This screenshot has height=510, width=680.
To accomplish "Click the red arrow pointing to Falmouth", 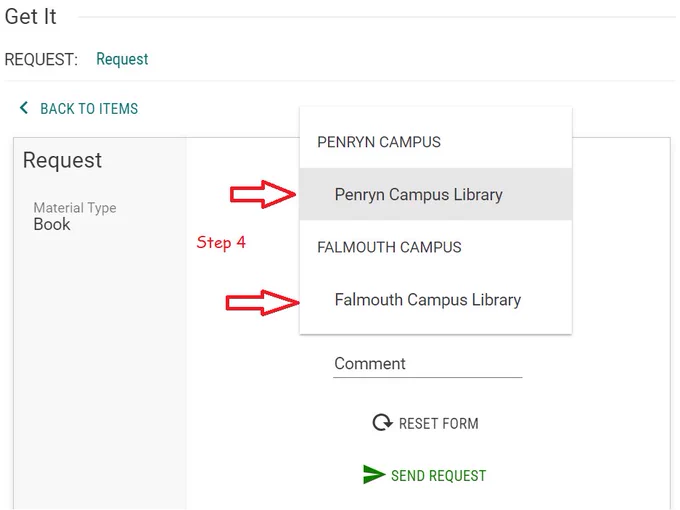I will click(262, 302).
